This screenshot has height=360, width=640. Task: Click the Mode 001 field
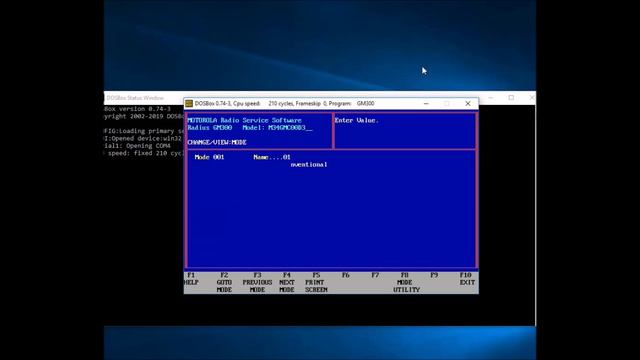[x=209, y=157]
